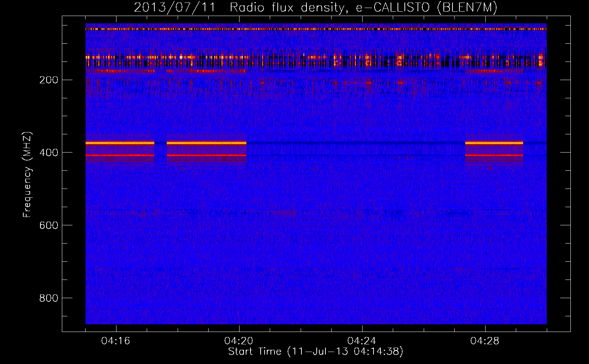Viewport: 589px width, 364px height.
Task: Click the 200 frequency tick label
Action: (49, 80)
